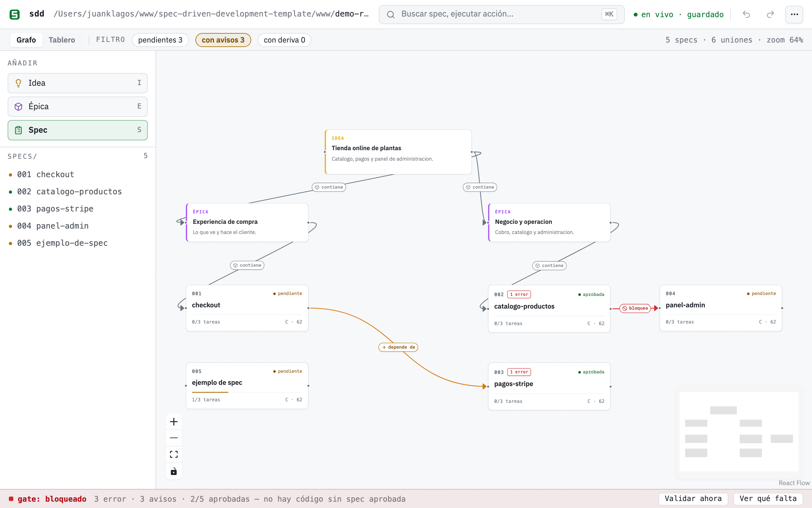Select 005 ejemplo-de-spec in specs list
The width and height of the screenshot is (812, 508).
[x=77, y=243]
